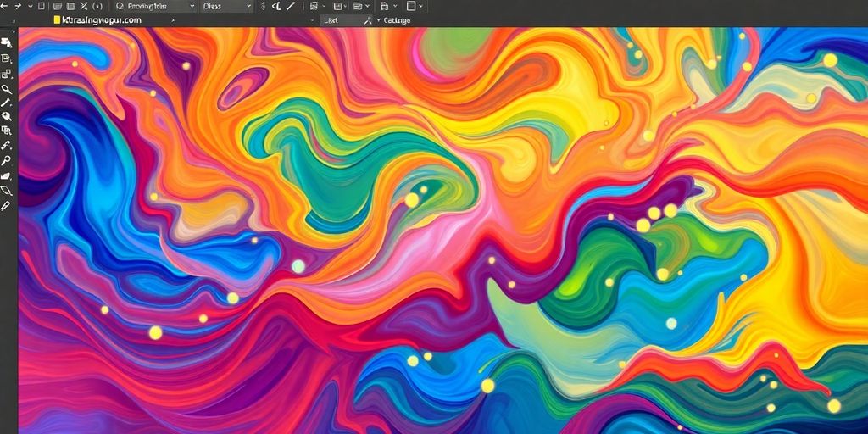Open the Catinge dropdown
This screenshot has width=868, height=434.
(x=393, y=20)
